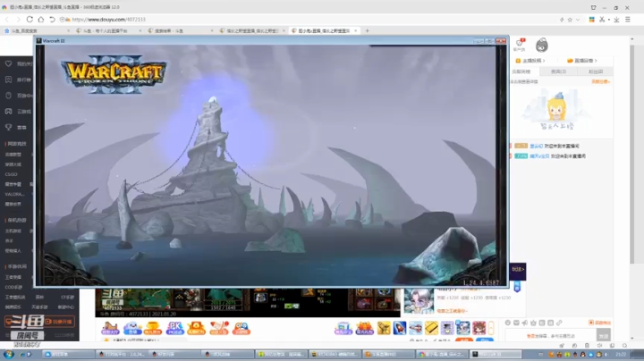The height and width of the screenshot is (361, 644).
Task: Open the colorful extensions grid icon
Action: click(x=592, y=20)
